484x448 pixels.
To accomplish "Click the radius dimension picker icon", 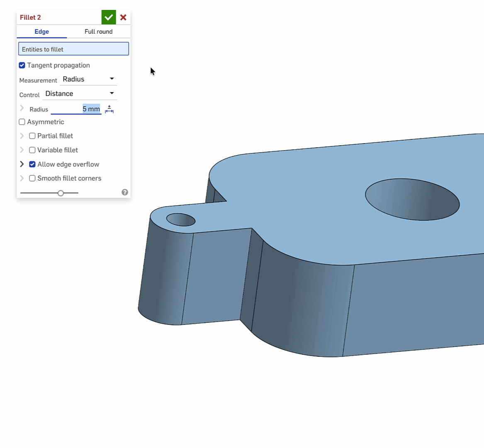I will coord(109,109).
